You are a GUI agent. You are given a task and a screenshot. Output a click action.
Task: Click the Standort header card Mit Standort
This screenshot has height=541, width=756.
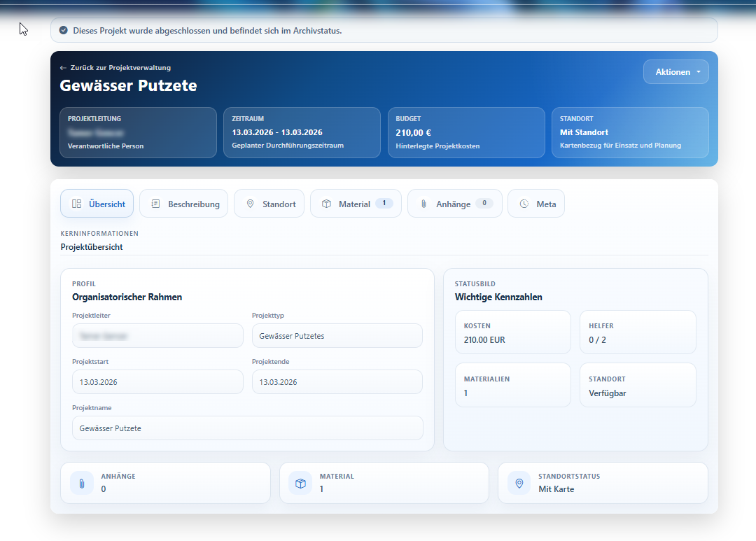pyautogui.click(x=630, y=132)
